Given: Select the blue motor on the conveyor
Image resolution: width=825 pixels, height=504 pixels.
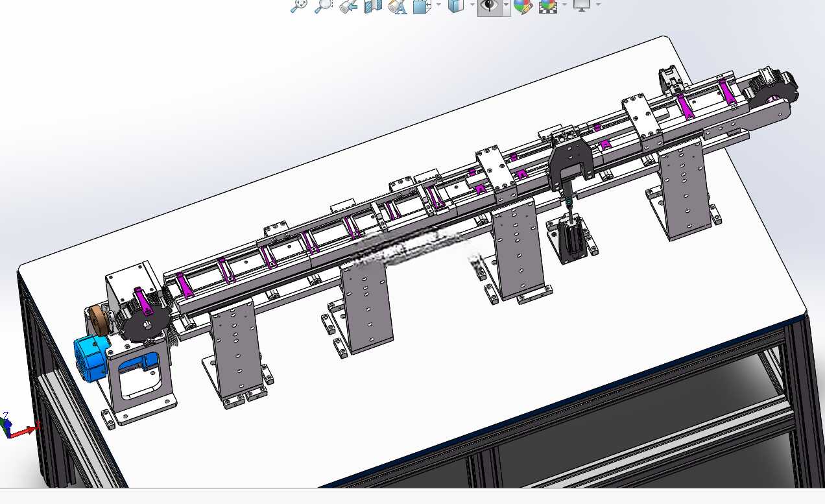Looking at the screenshot, I should (90, 359).
